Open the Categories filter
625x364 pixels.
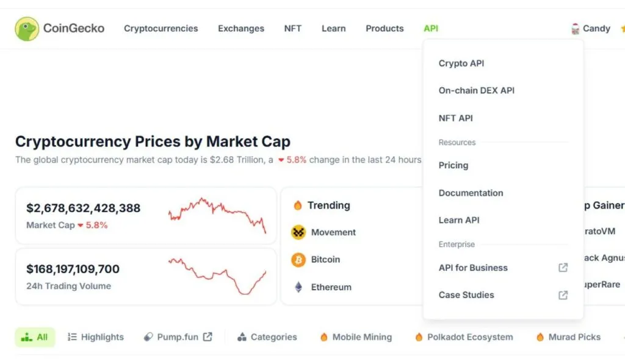(267, 337)
